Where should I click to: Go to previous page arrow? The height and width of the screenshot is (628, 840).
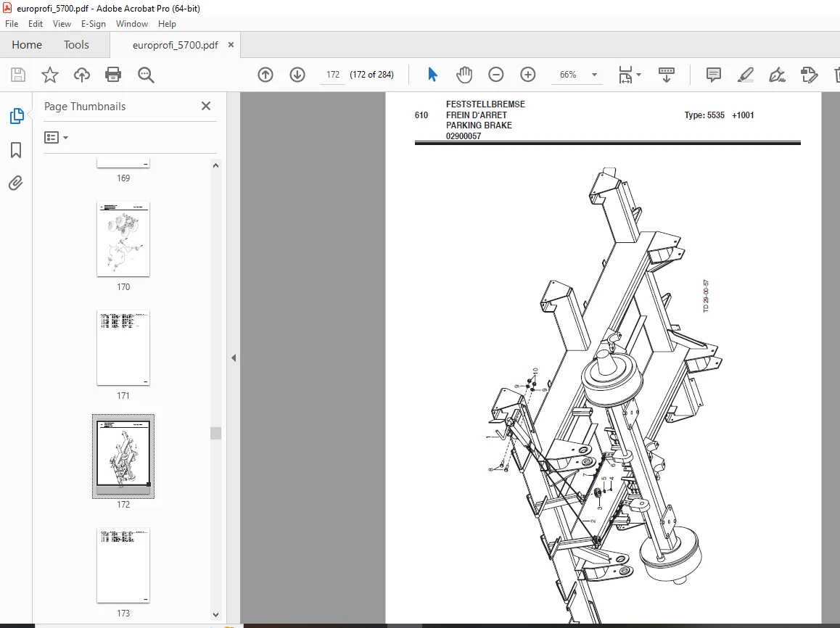(265, 75)
